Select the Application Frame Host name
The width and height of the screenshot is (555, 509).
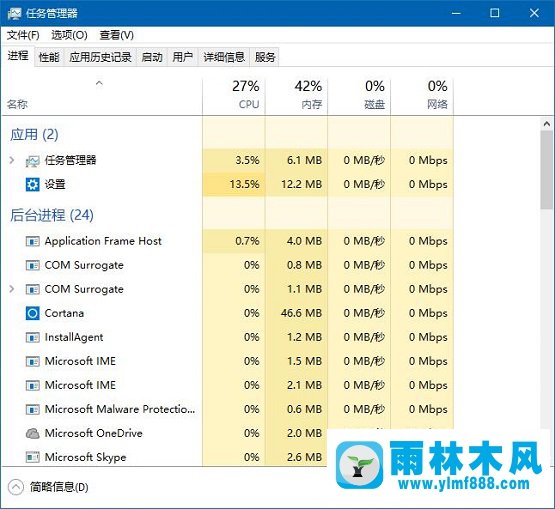point(103,241)
